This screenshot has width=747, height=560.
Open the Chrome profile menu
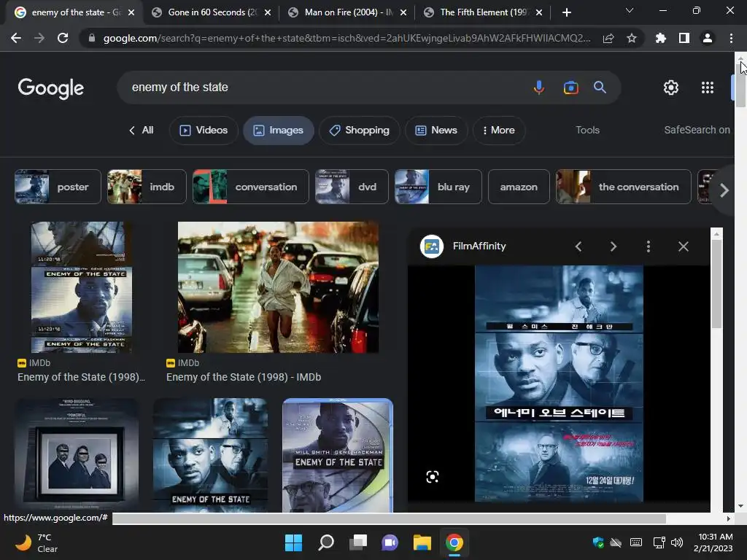(x=708, y=38)
